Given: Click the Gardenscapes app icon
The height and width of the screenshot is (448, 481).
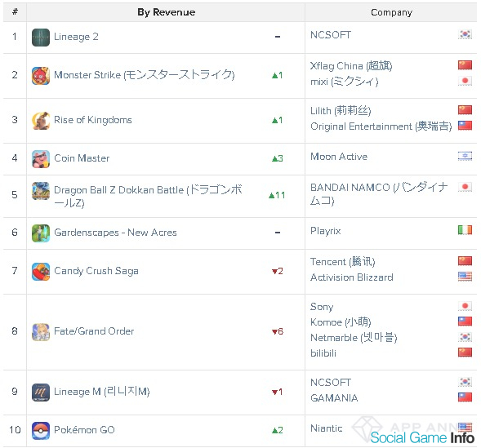Looking at the screenshot, I should 41,233.
